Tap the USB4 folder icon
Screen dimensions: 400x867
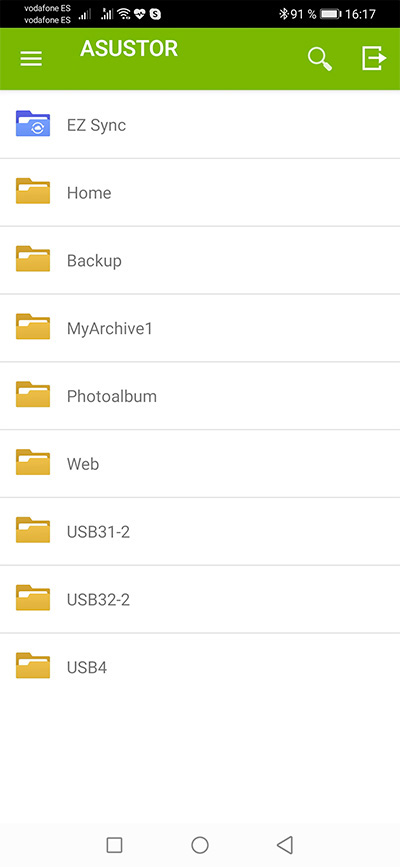coord(33,666)
